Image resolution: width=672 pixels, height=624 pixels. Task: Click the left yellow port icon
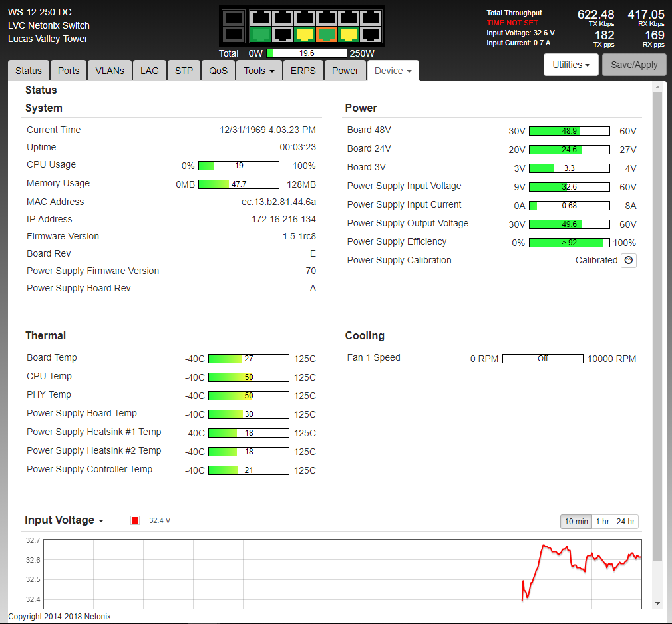(304, 35)
